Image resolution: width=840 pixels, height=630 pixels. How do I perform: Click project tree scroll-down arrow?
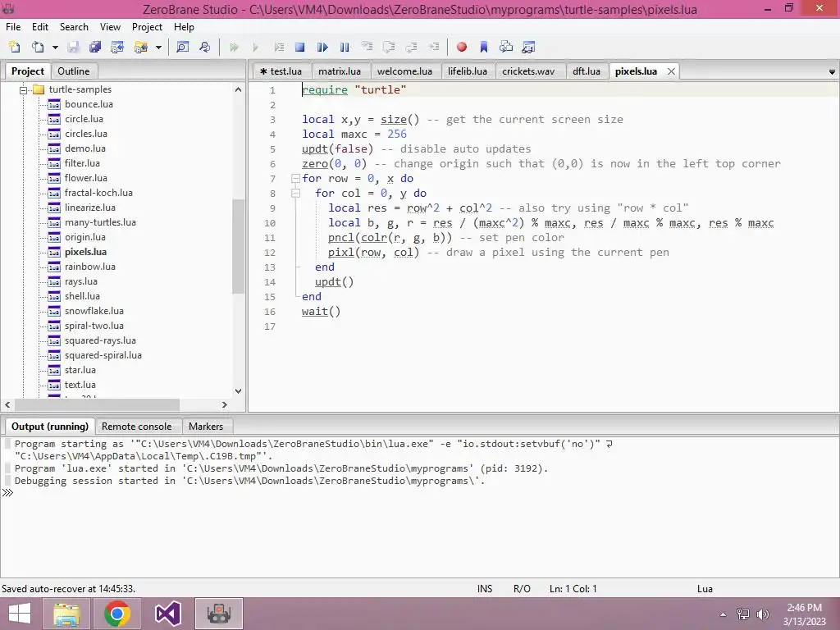[239, 391]
